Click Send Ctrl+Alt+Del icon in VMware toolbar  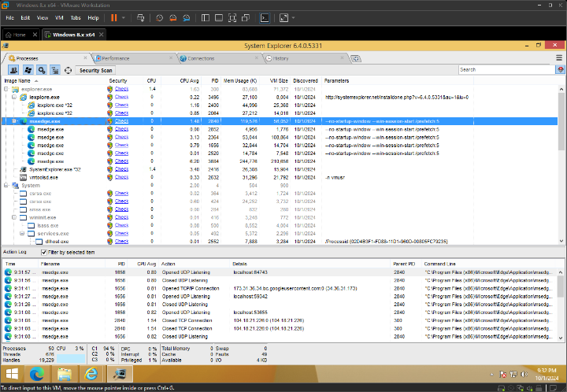[x=141, y=17]
